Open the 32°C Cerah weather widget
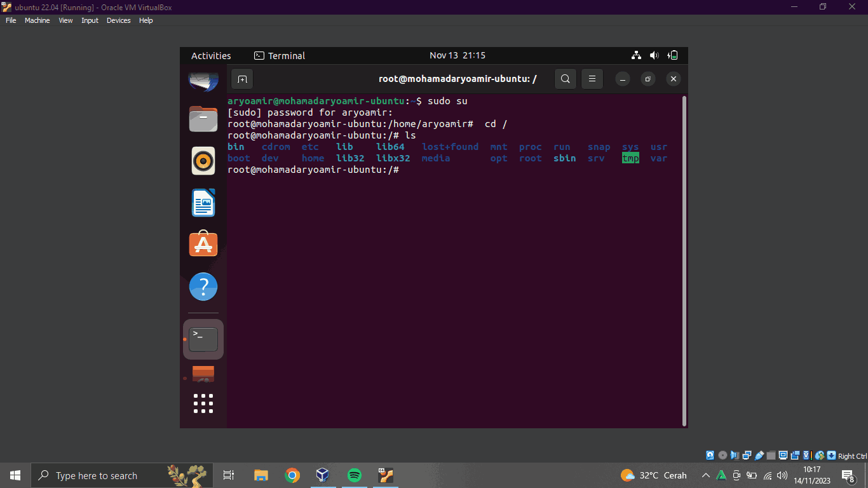The image size is (868, 488). pyautogui.click(x=654, y=475)
